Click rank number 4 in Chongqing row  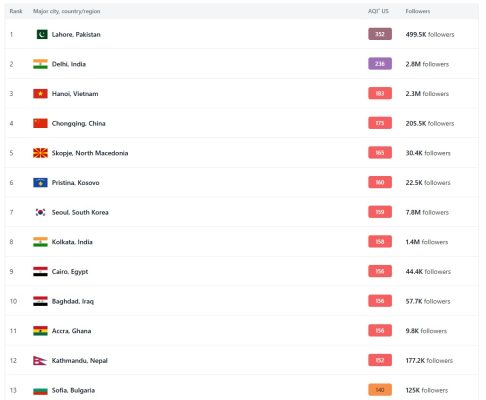pyautogui.click(x=12, y=123)
